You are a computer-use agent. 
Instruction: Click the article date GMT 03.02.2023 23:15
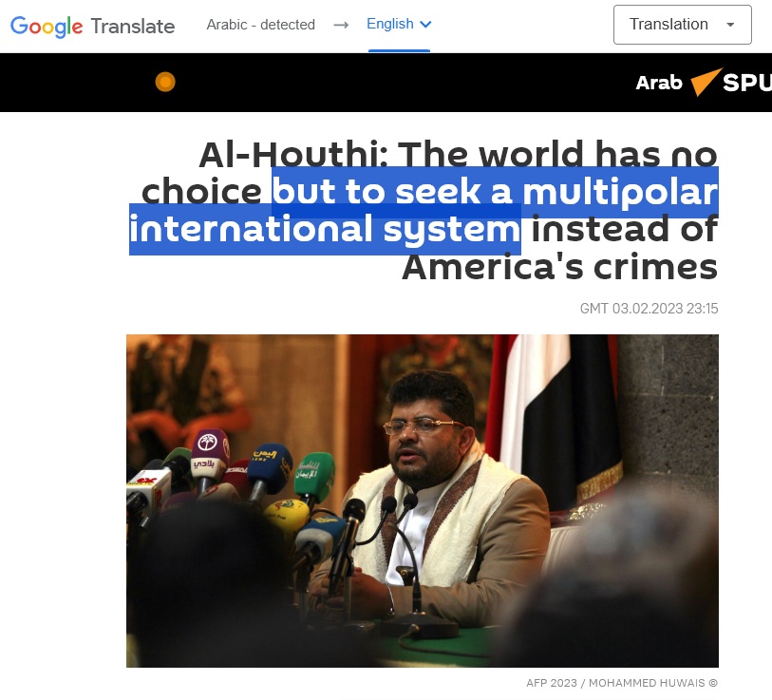pos(649,309)
